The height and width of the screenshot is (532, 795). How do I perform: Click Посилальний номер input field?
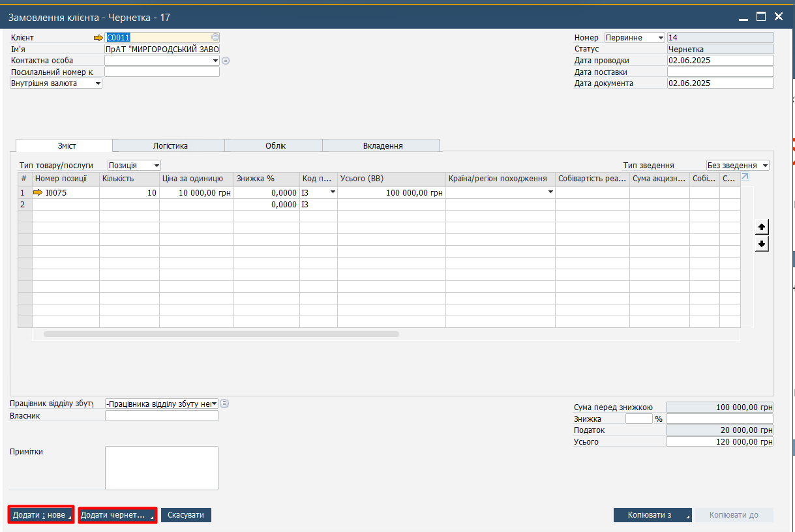[162, 72]
